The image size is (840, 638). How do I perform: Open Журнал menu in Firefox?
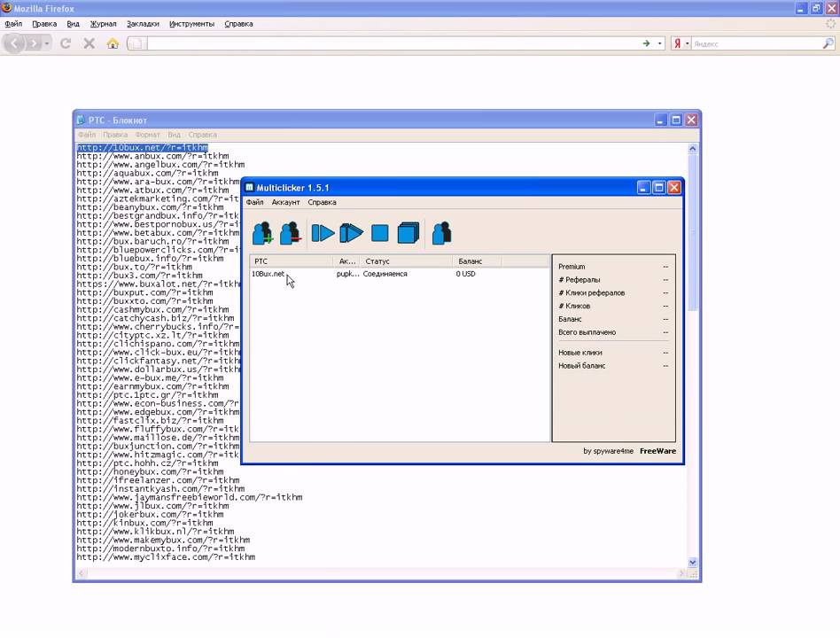[103, 24]
